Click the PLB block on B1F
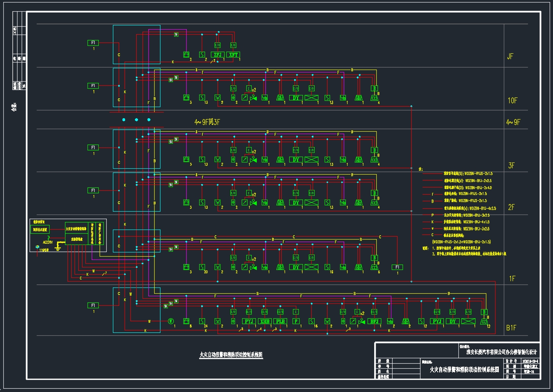 280,321
